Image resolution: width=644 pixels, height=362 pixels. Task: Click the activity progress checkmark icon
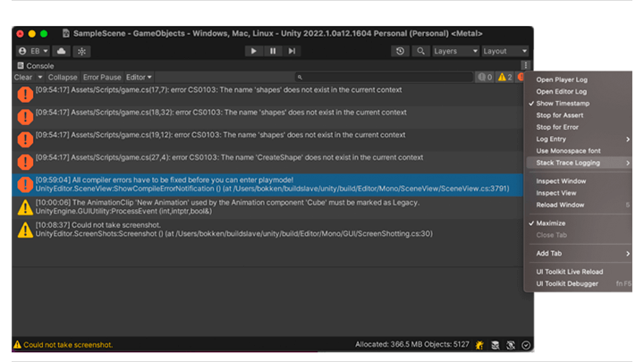pyautogui.click(x=526, y=345)
